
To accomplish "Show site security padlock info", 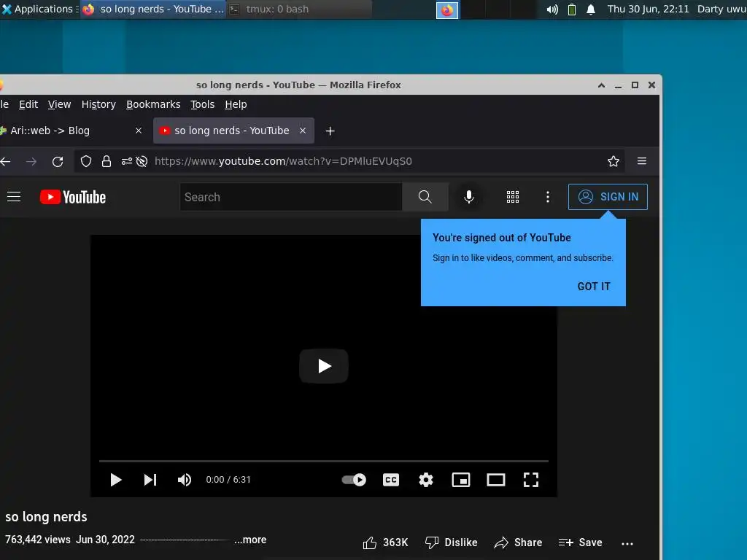I will 107,161.
